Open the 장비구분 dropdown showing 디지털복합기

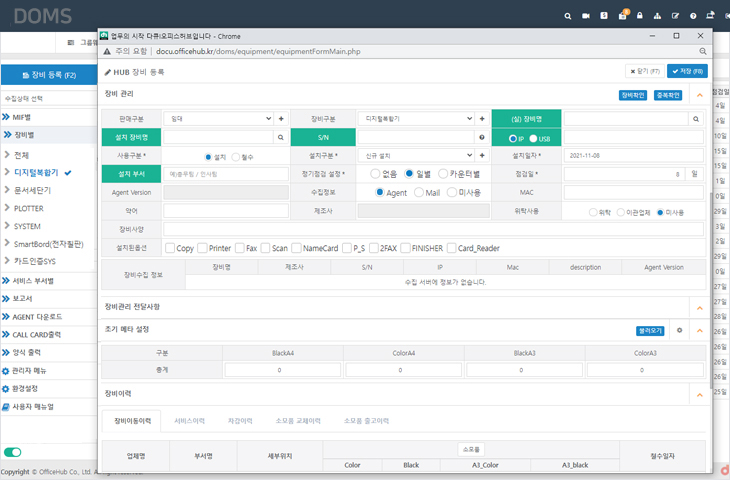coord(416,119)
